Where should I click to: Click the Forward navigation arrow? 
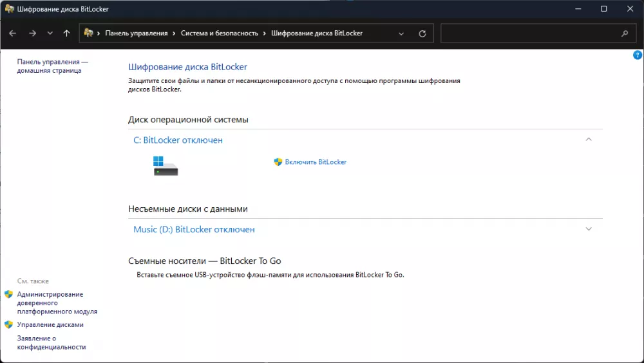(32, 33)
